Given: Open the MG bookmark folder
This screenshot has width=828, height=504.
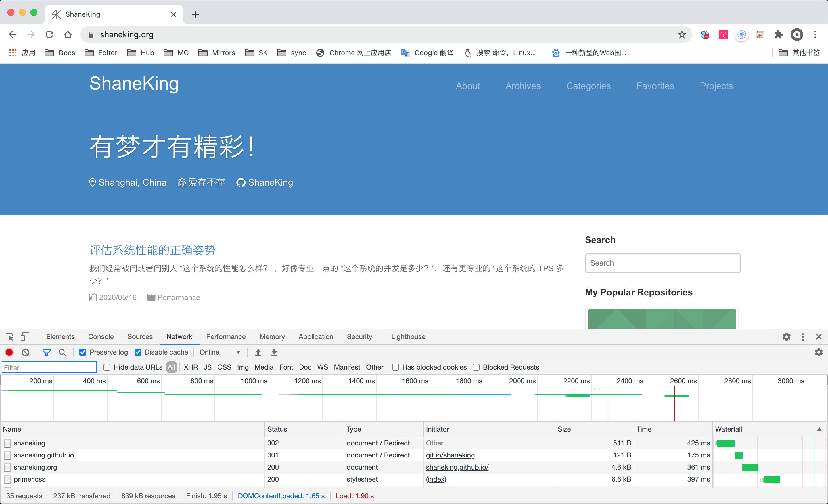Looking at the screenshot, I should point(176,53).
